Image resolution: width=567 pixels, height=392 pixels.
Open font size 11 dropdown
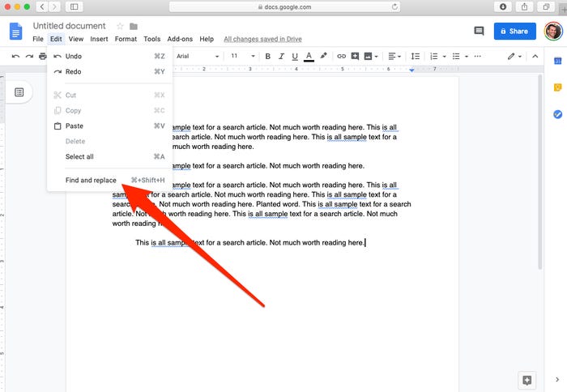point(243,56)
